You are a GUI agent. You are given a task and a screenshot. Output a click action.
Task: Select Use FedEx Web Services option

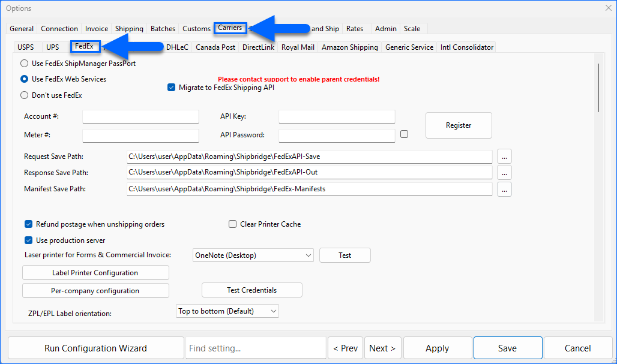point(25,79)
